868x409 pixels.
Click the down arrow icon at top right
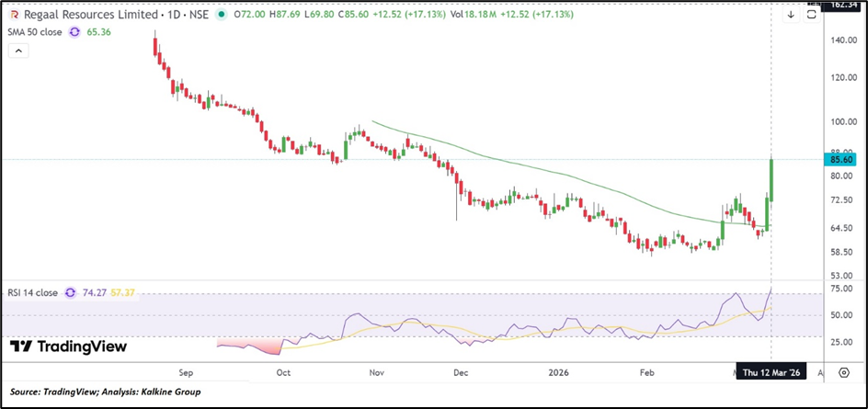(x=790, y=15)
